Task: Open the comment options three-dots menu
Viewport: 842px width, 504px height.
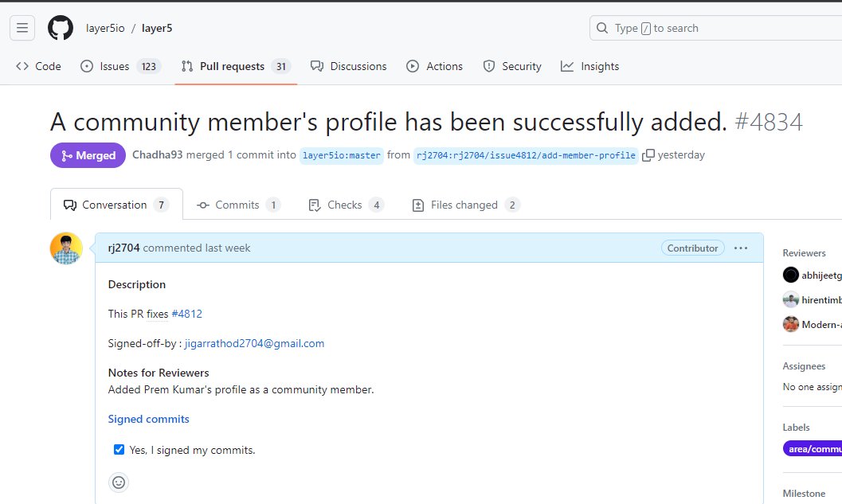Action: (741, 248)
